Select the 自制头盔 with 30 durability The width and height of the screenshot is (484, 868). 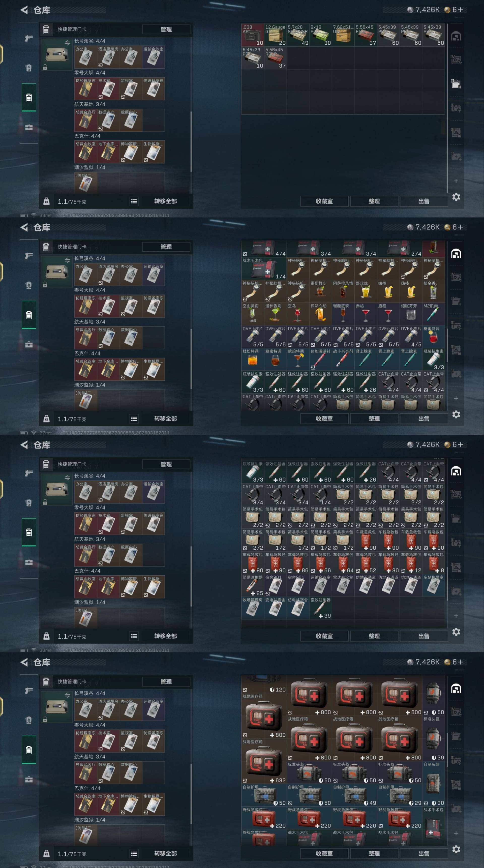coord(434,785)
